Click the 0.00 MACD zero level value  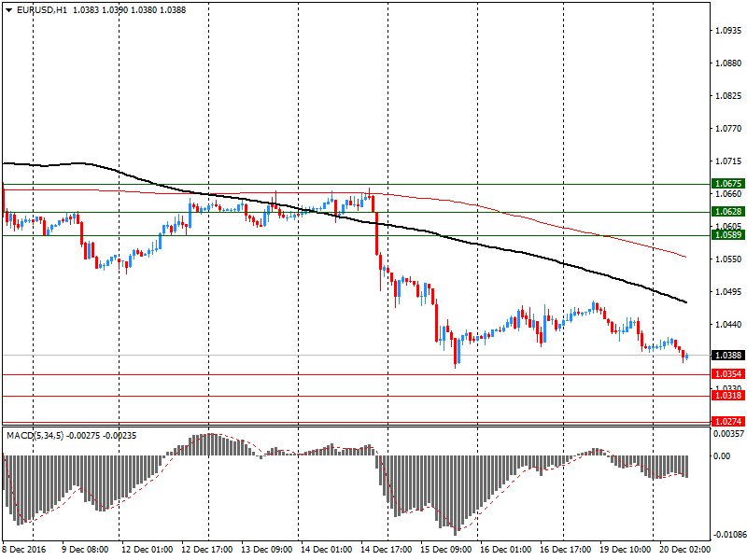coord(722,456)
